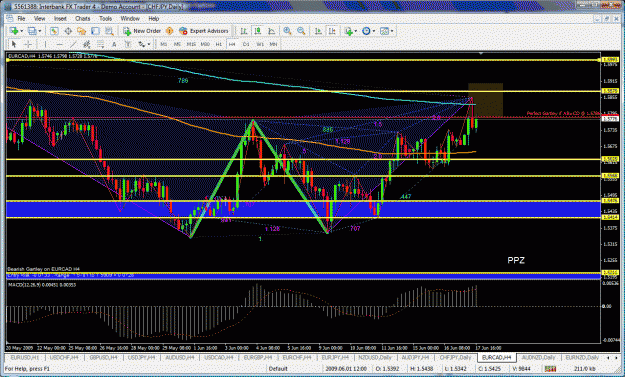Open the Indicators dropdown arrow

356,31
